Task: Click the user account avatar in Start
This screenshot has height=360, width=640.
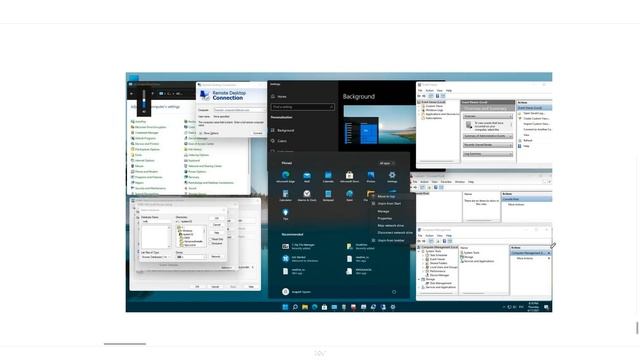Action: pos(285,292)
